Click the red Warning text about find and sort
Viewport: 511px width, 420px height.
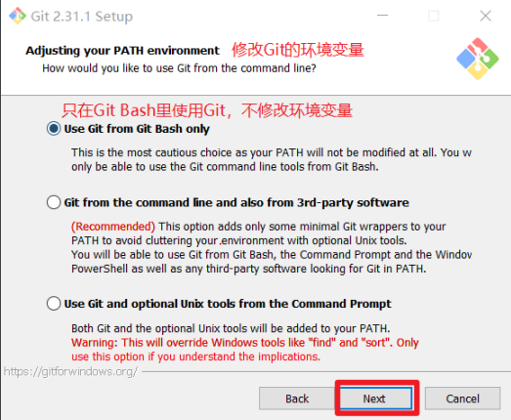(245, 350)
